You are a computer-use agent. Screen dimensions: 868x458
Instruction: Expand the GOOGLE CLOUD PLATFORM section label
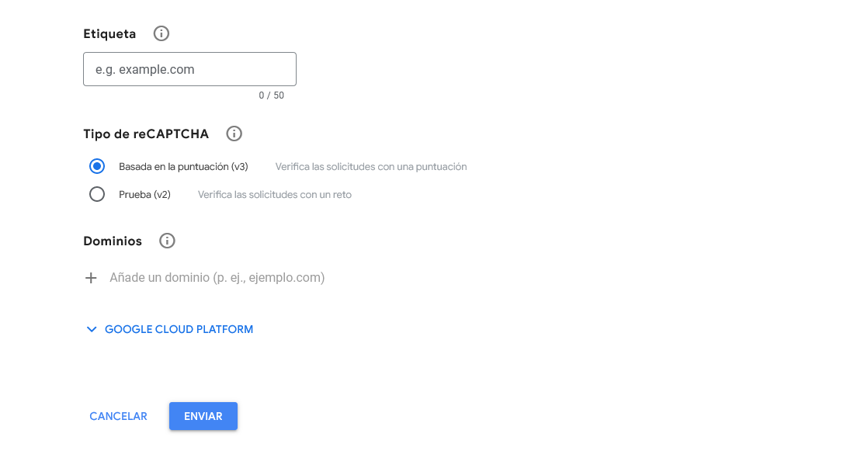179,329
